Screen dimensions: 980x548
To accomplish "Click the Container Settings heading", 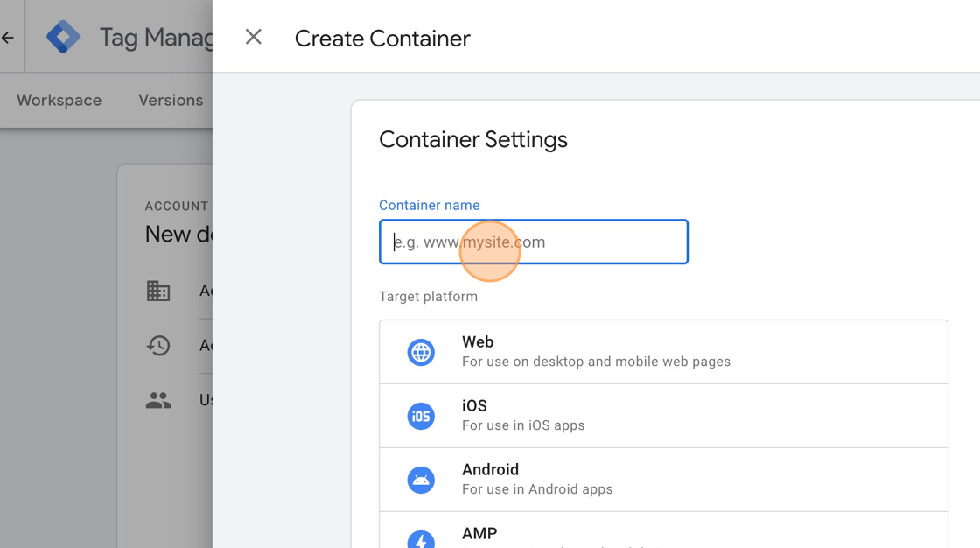I will [473, 139].
